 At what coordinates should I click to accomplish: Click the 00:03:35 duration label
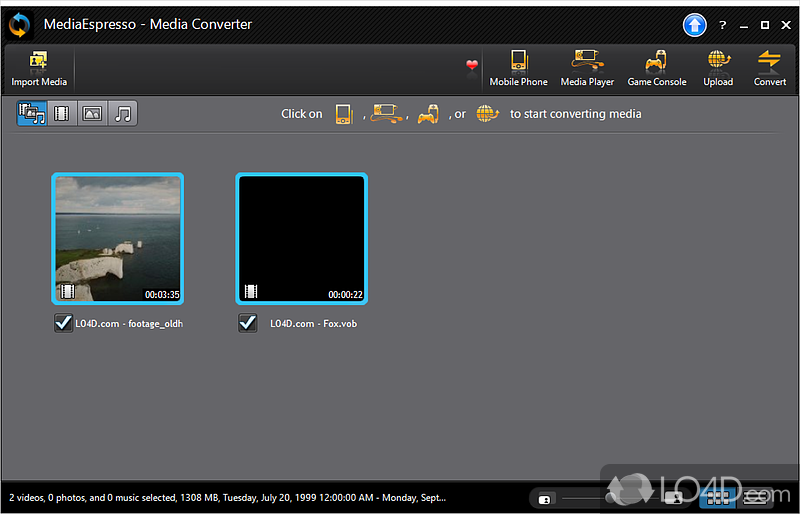tap(162, 295)
